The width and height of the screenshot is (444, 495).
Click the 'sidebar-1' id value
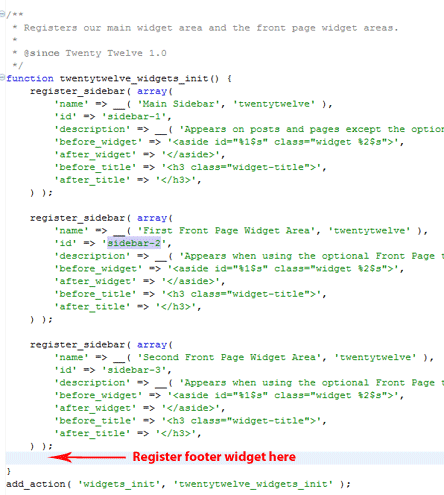pos(134,117)
